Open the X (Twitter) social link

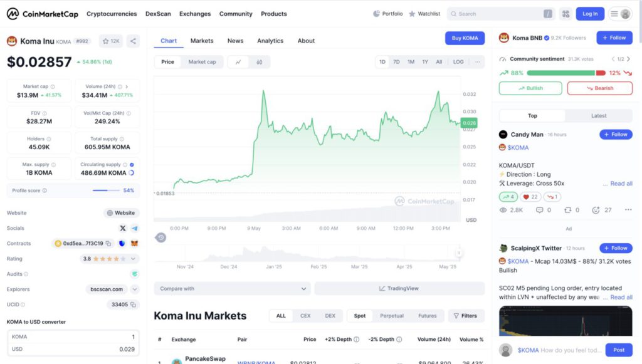[123, 229]
